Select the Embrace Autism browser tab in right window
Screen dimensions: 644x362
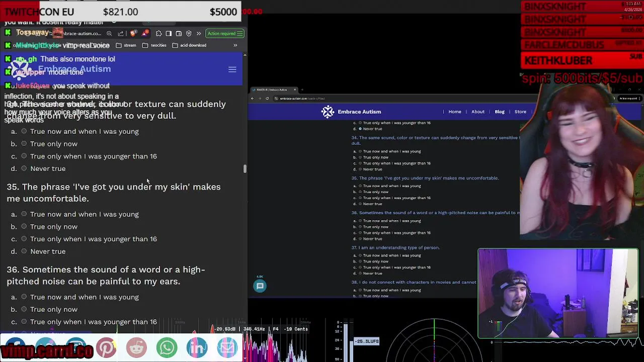[x=274, y=90]
